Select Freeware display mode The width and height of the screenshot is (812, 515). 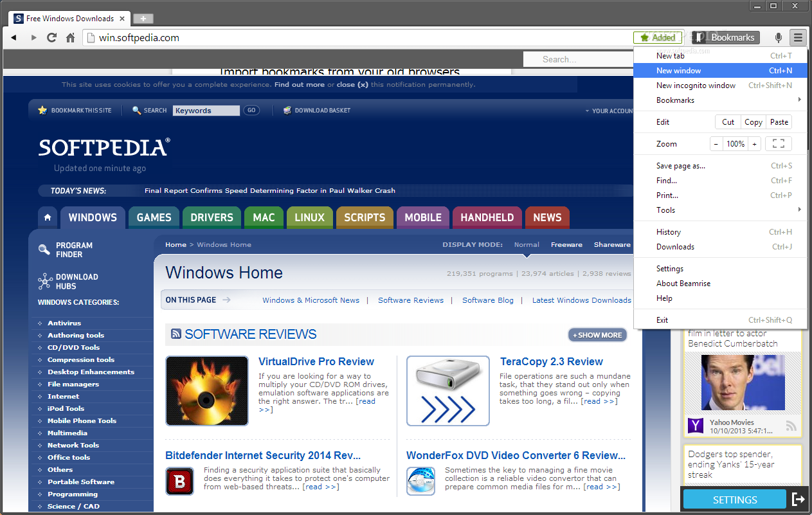coord(566,244)
